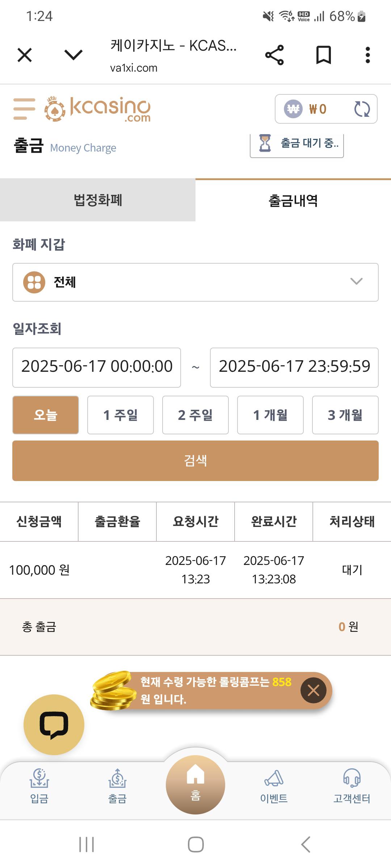This screenshot has width=391, height=868.
Task: Open 이벤트 megaphone in bottom bar
Action: click(274, 786)
